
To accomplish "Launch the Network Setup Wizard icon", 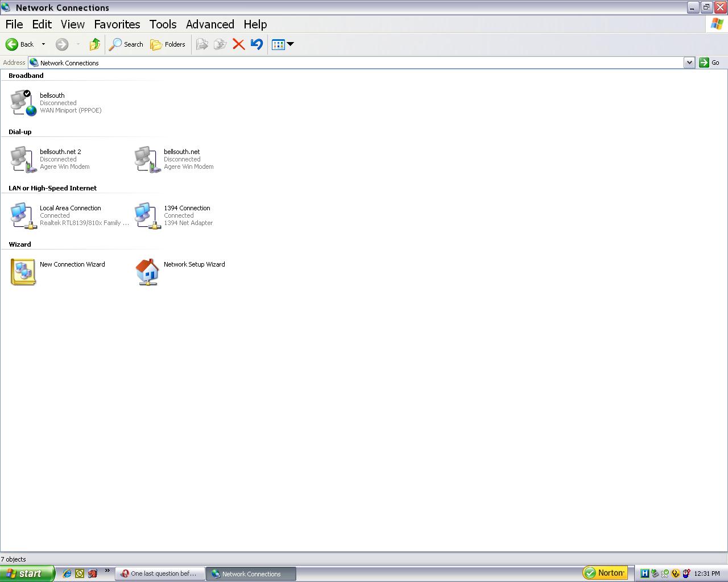I will click(147, 272).
